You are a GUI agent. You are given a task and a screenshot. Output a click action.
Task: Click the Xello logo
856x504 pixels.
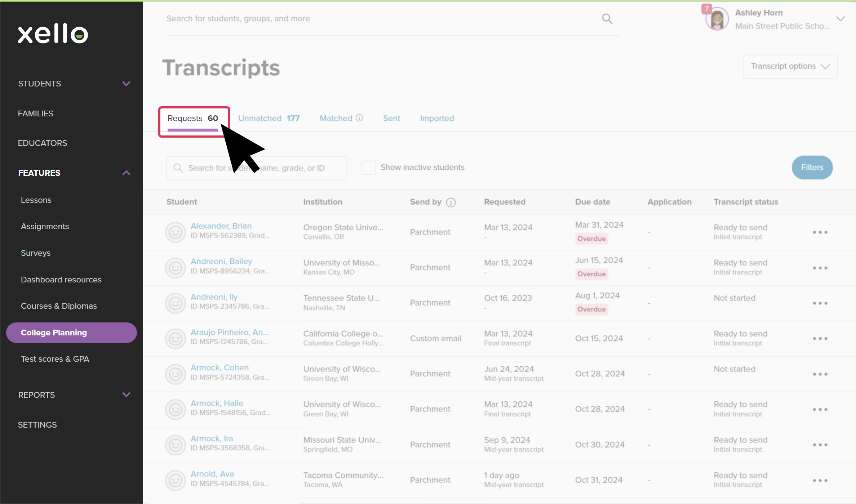click(53, 34)
